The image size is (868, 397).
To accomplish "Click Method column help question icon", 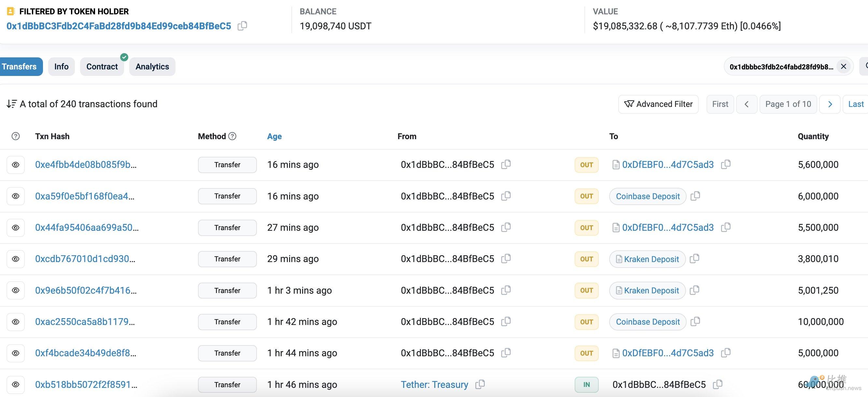I will click(232, 136).
